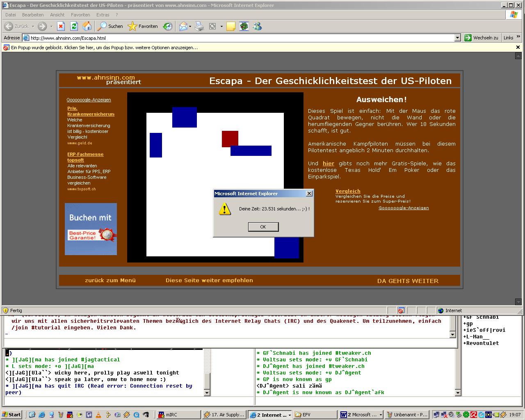
Task: Open the Suchen search panel
Action: tap(110, 26)
